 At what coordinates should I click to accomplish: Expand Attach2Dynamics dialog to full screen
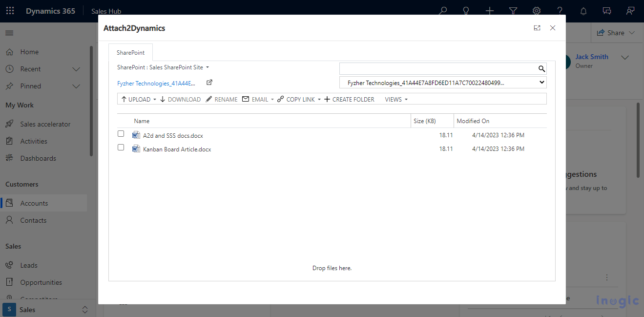tap(537, 28)
